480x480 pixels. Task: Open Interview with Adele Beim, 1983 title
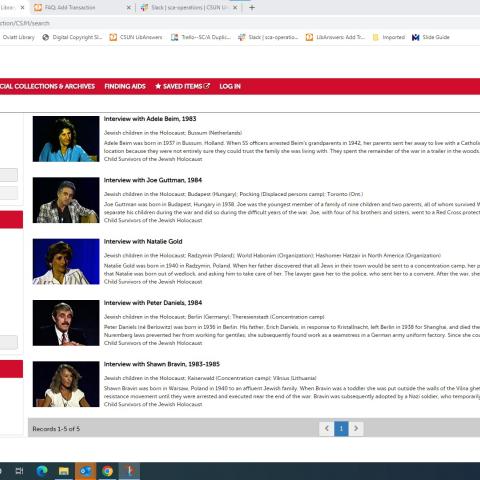click(x=150, y=119)
